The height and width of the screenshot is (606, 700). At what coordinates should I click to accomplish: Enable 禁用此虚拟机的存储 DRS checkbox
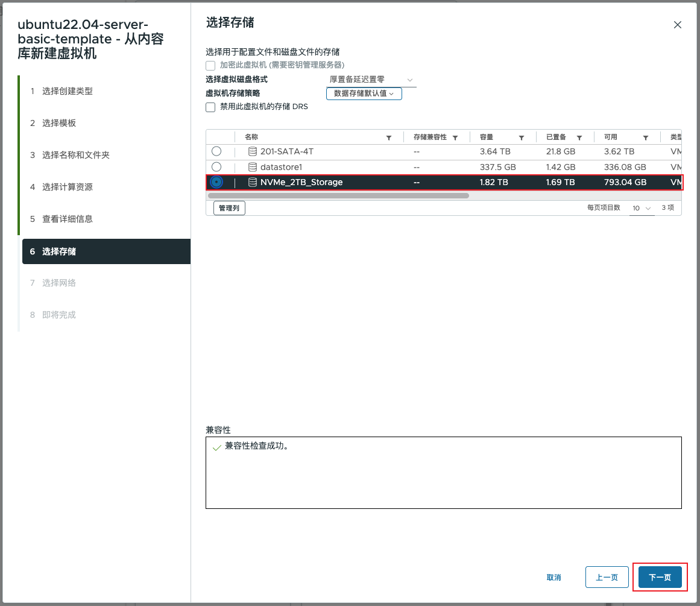tap(210, 107)
